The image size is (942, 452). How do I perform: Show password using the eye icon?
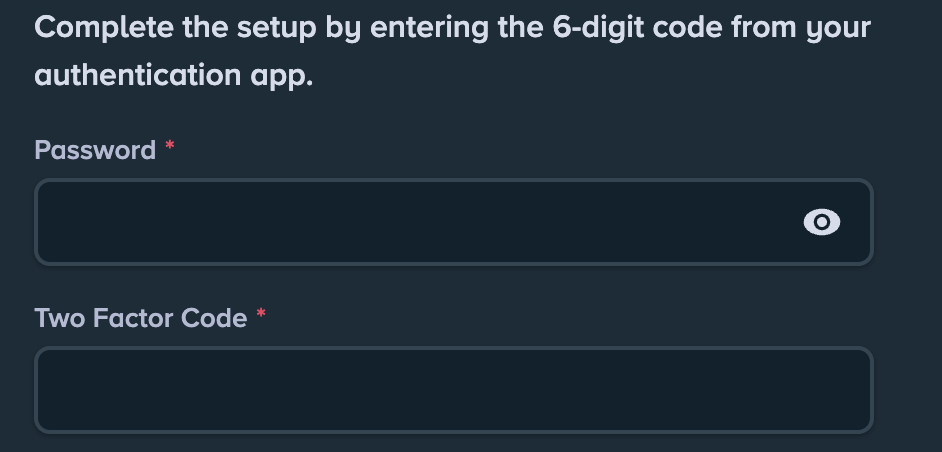pyautogui.click(x=822, y=223)
